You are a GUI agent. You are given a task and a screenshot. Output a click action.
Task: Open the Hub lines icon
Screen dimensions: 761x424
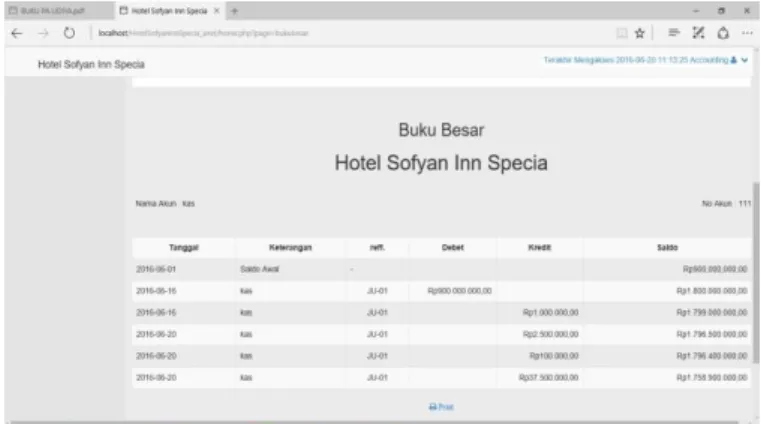click(x=674, y=33)
